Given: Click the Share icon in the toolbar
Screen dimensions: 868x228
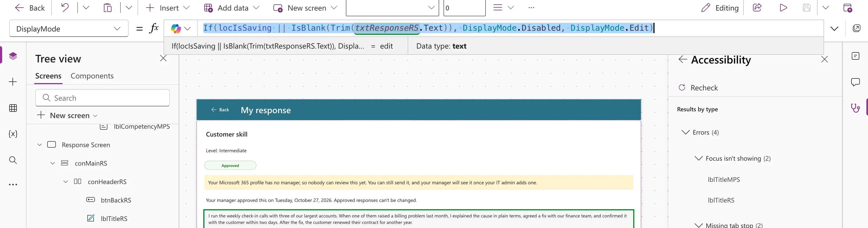Looking at the screenshot, I should click(757, 7).
